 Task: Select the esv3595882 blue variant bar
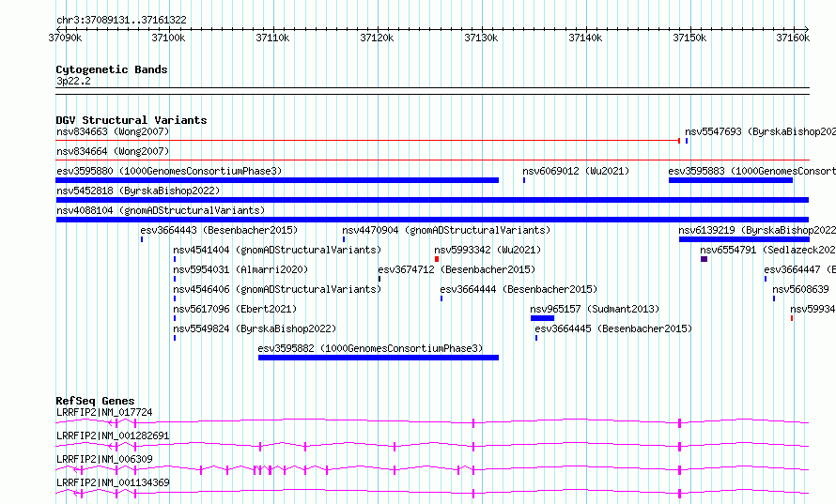[x=379, y=358]
